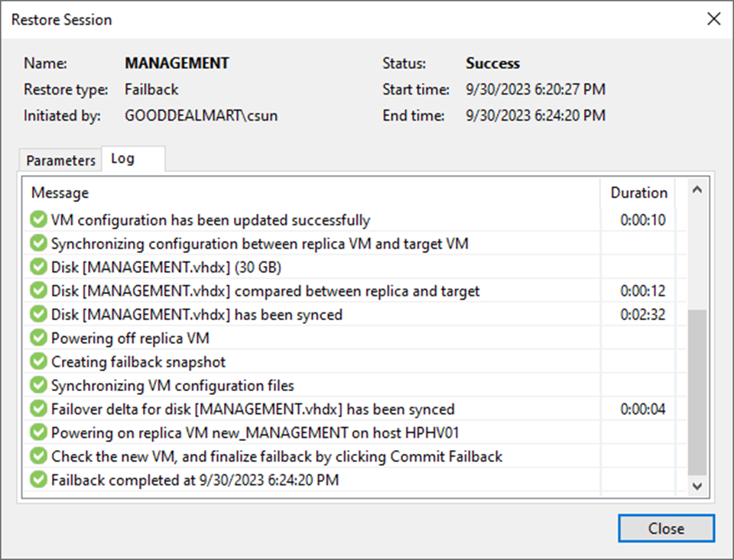Click the Message column header
The height and width of the screenshot is (560, 734).
click(x=60, y=193)
